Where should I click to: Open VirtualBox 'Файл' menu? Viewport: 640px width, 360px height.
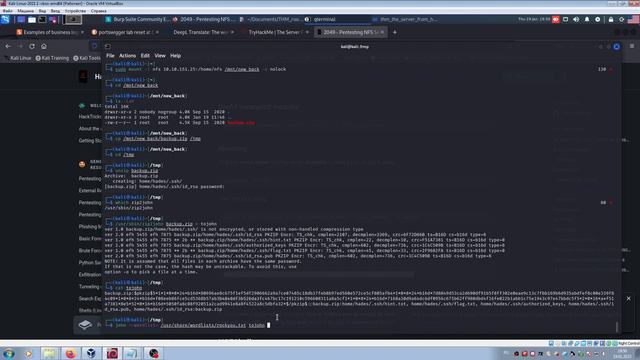point(7,11)
